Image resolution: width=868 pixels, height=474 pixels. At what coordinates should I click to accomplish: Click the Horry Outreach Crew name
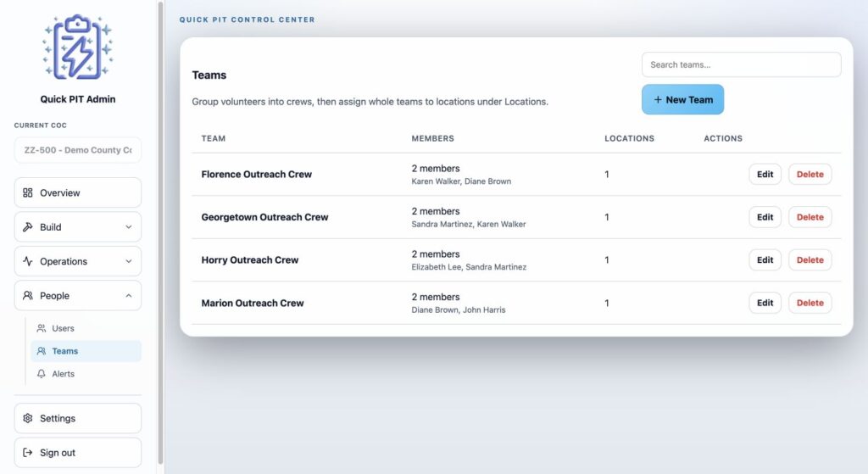pyautogui.click(x=250, y=259)
